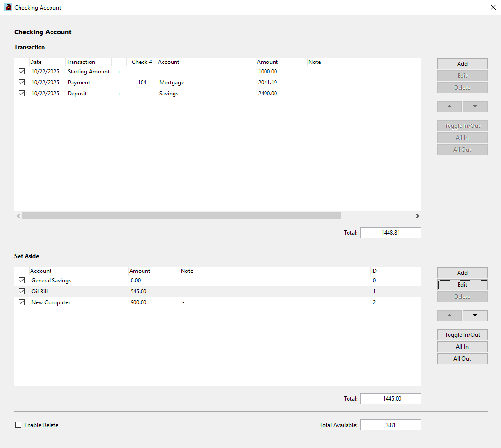Viewport: 501px width, 448px height.
Task: Click Add in the Set Aside section
Action: point(462,272)
